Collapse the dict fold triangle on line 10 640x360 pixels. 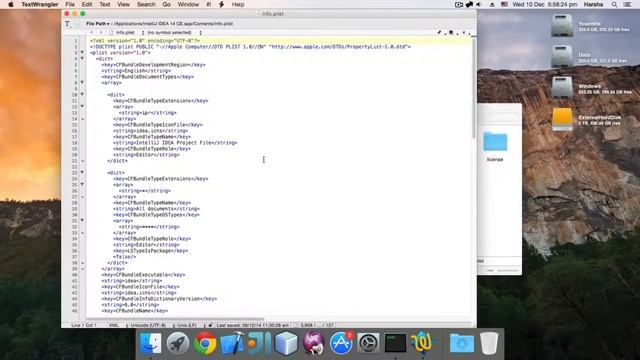tap(82, 95)
